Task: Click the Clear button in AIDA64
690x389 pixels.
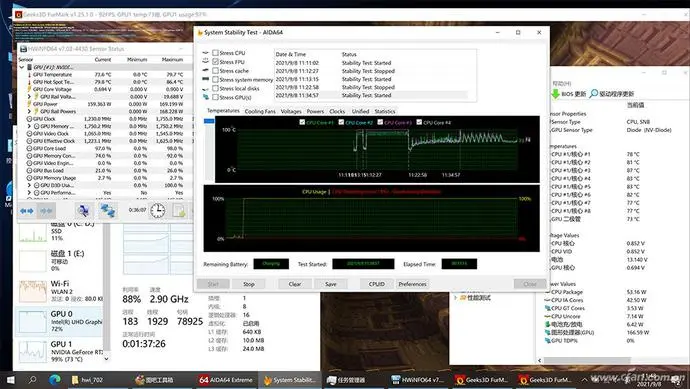Action: pos(295,284)
